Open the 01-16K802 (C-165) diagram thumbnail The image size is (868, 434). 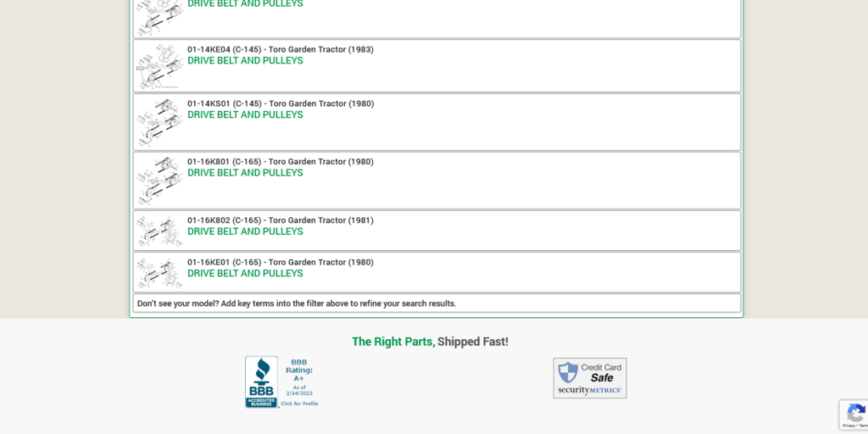pos(159,231)
